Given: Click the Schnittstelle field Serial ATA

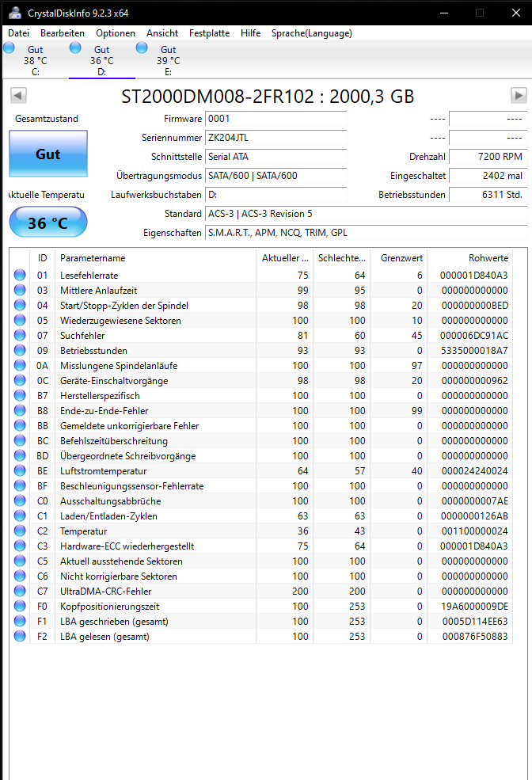Looking at the screenshot, I should tap(276, 157).
